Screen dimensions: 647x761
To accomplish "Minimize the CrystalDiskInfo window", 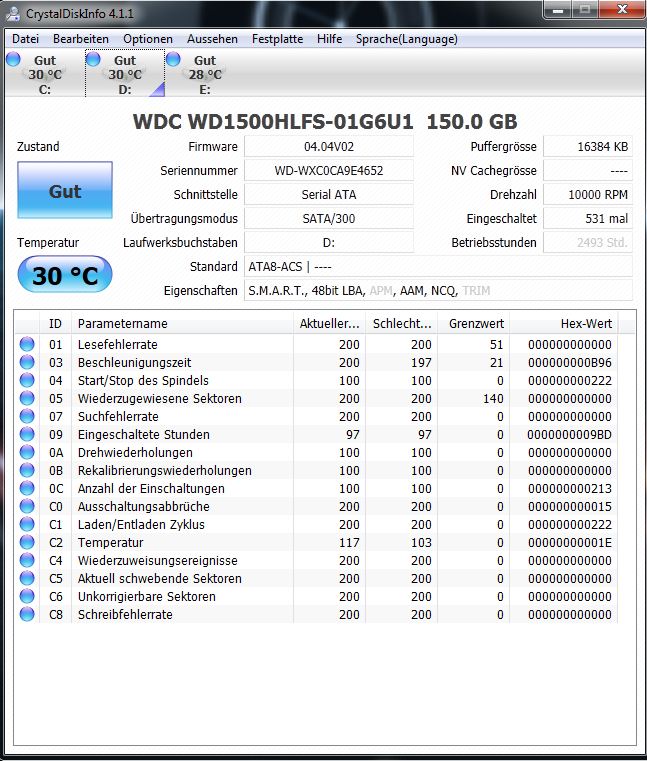I will [558, 10].
